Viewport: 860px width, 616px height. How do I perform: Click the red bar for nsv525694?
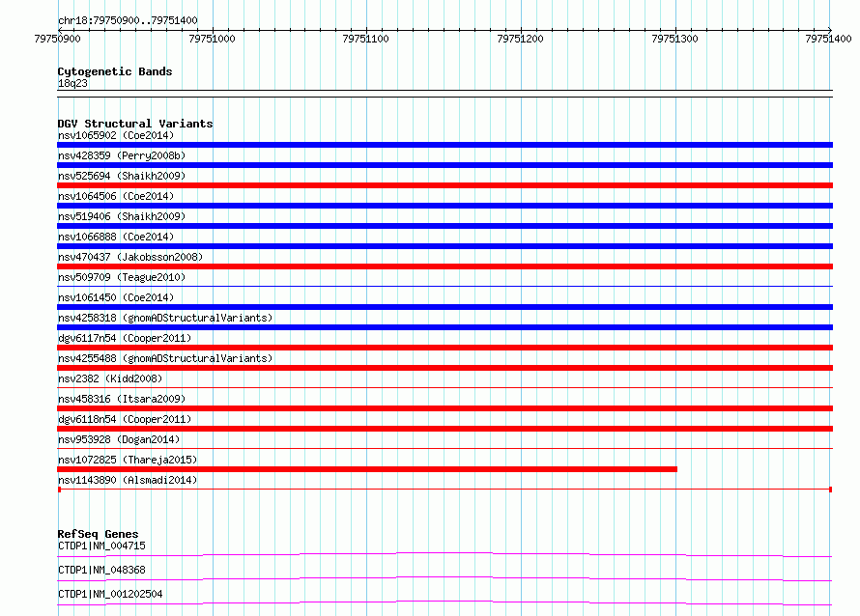tap(444, 185)
